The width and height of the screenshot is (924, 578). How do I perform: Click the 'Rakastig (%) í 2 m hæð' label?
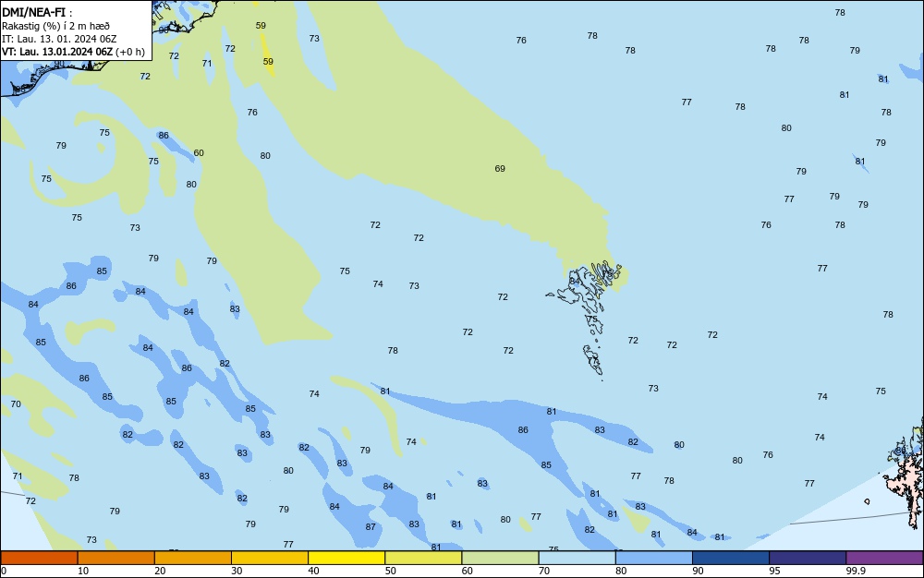pos(55,26)
